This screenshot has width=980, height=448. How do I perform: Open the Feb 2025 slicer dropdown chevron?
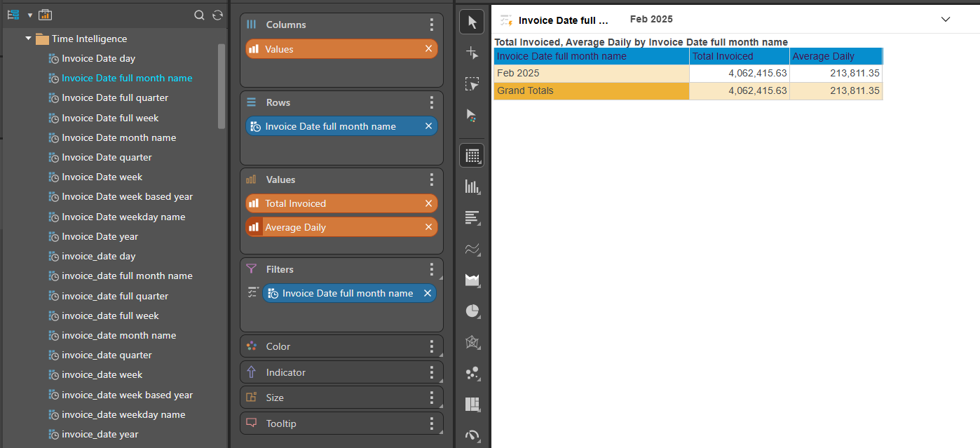point(945,20)
